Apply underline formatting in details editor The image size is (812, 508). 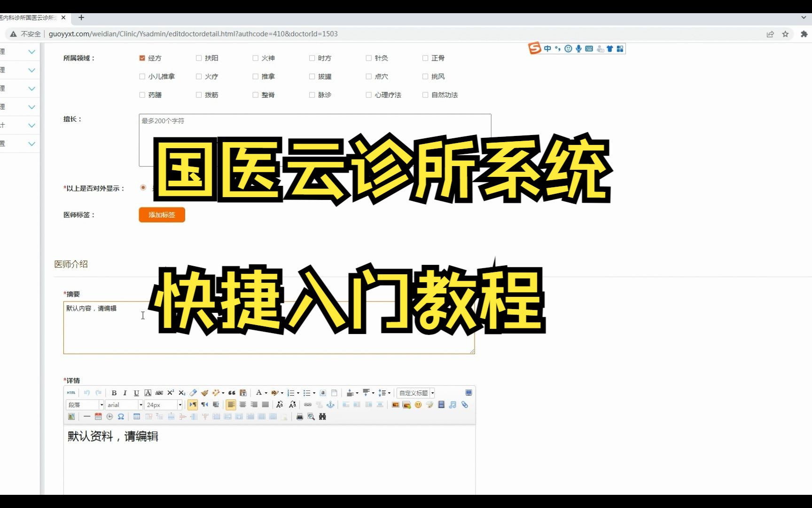pos(136,393)
